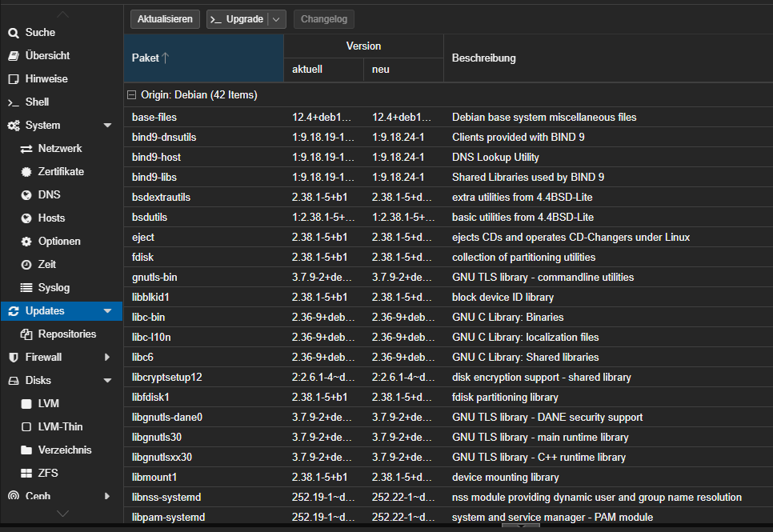Click the Upgrade button label
The width and height of the screenshot is (773, 532).
pos(245,19)
